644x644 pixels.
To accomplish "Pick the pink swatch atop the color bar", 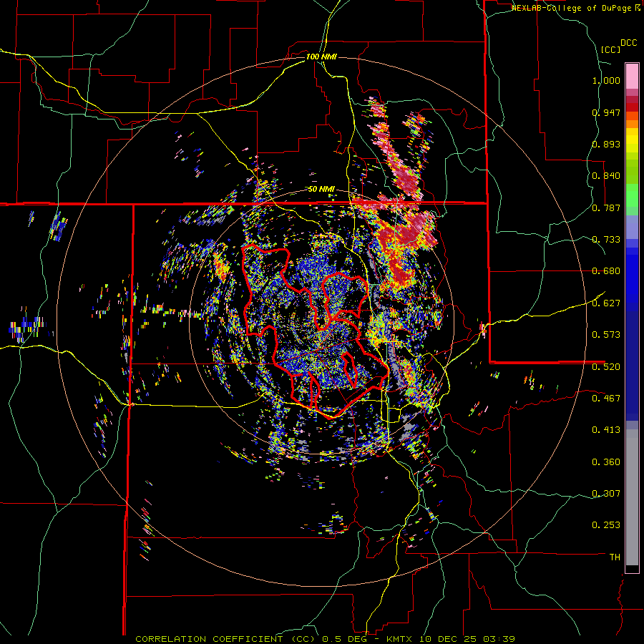I will pos(632,77).
